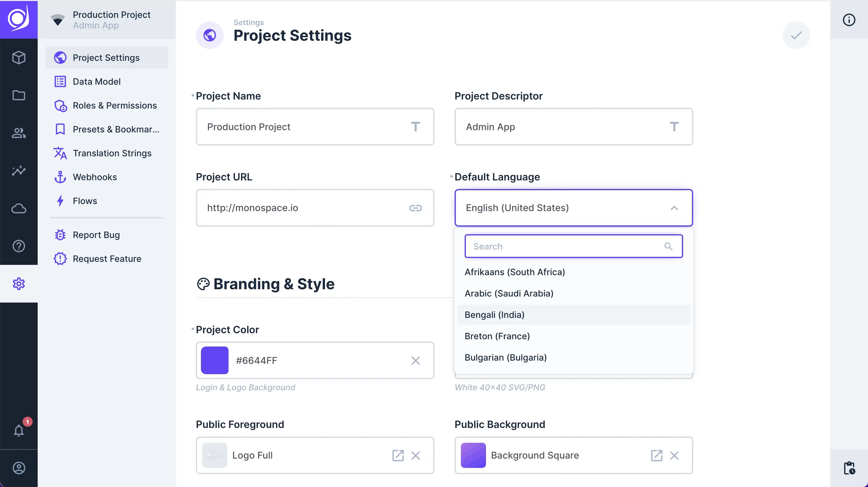Select Breton (France) from the language list

point(497,336)
